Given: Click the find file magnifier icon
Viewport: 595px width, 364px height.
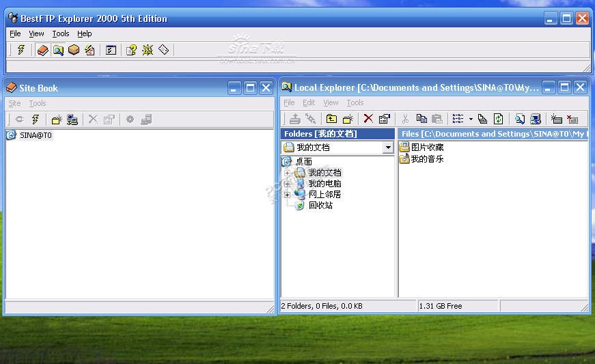Looking at the screenshot, I should pyautogui.click(x=519, y=119).
